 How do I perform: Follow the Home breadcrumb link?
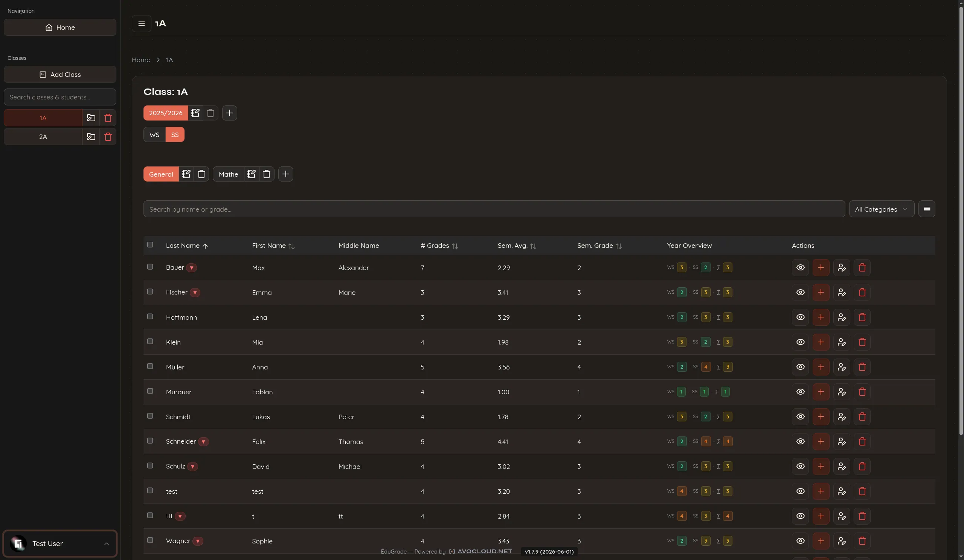(x=141, y=60)
